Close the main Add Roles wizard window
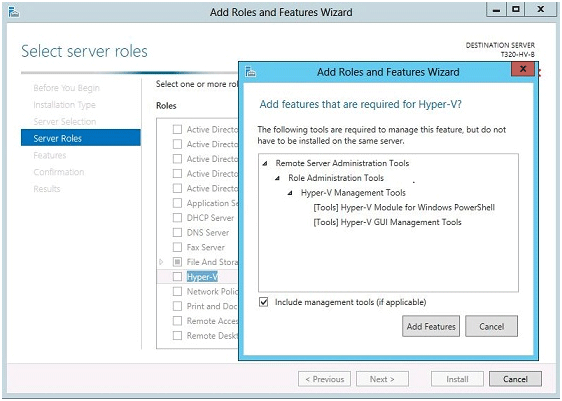Screen dimensions: 562x401 [x=541, y=9]
